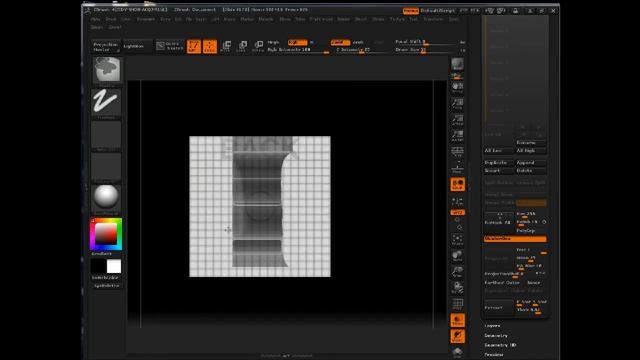Open the current brush thumbnail picker
This screenshot has height=360, width=640.
[x=106, y=71]
